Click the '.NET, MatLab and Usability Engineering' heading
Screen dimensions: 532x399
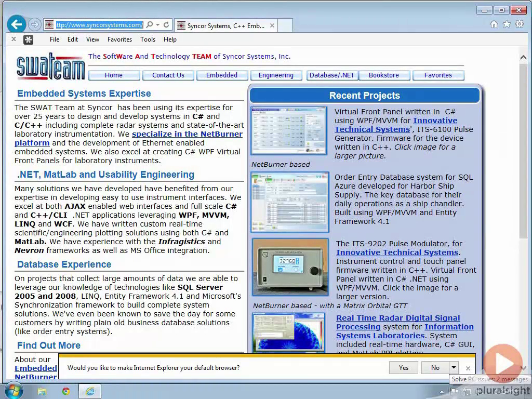[x=106, y=175]
